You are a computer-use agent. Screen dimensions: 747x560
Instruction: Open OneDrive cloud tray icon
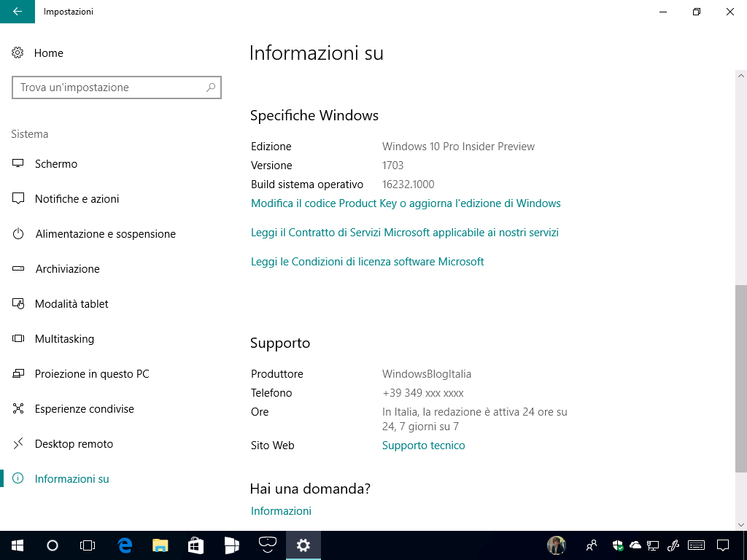pyautogui.click(x=635, y=545)
